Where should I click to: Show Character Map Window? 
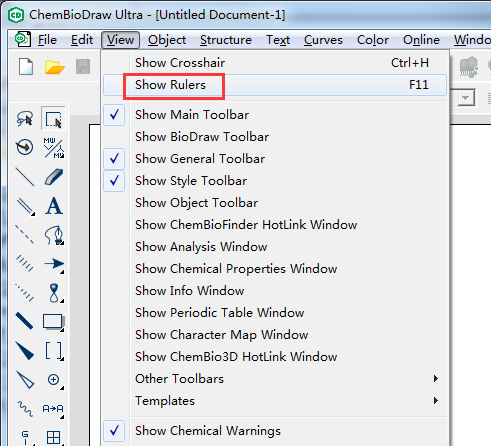coord(275,335)
